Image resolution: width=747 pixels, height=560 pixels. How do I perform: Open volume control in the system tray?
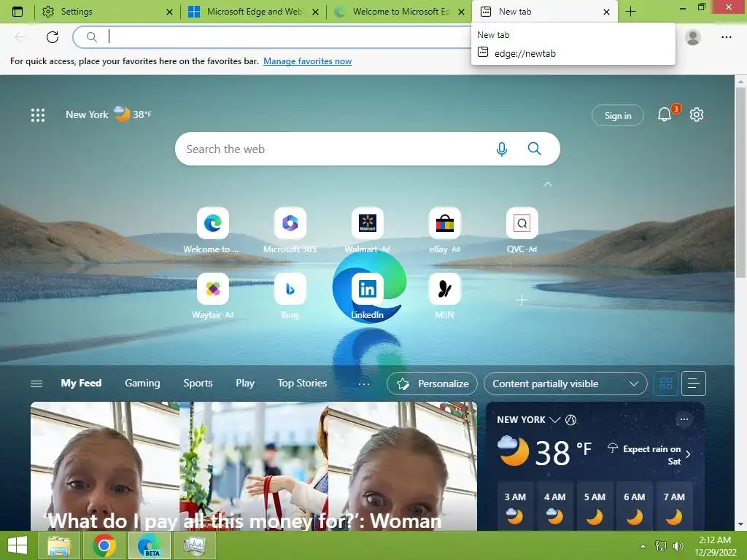(678, 546)
